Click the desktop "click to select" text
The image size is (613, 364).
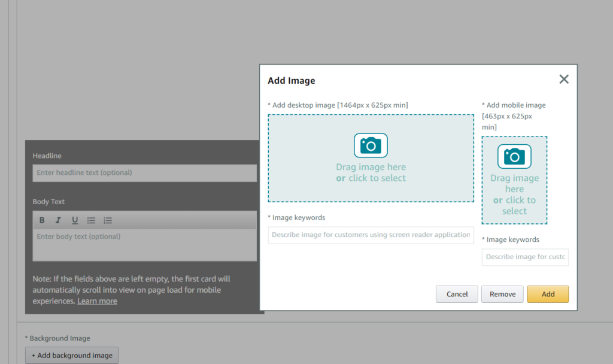coord(377,178)
